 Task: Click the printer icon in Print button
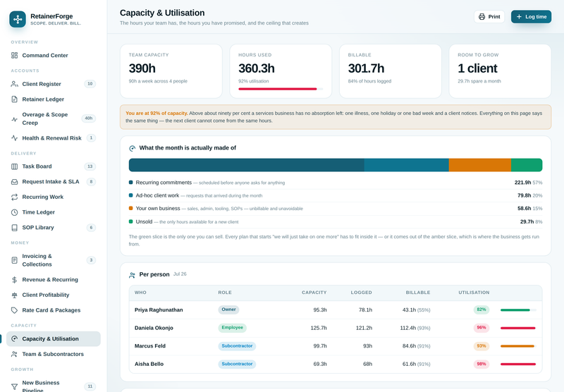[482, 17]
